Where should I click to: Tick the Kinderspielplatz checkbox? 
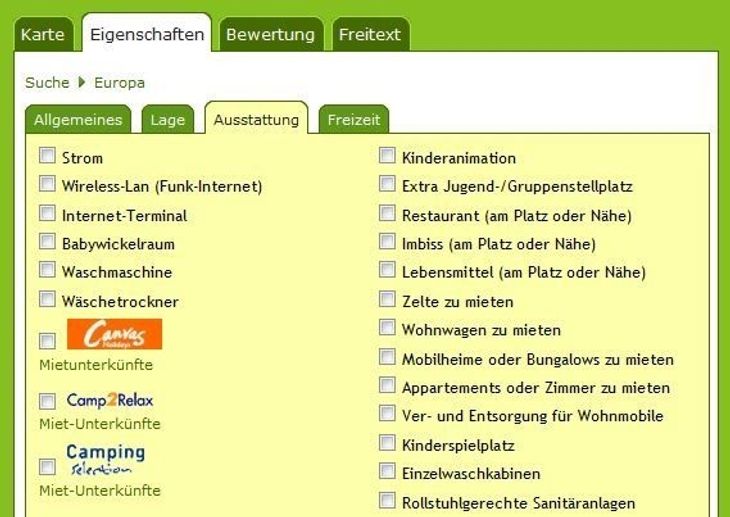click(x=387, y=443)
